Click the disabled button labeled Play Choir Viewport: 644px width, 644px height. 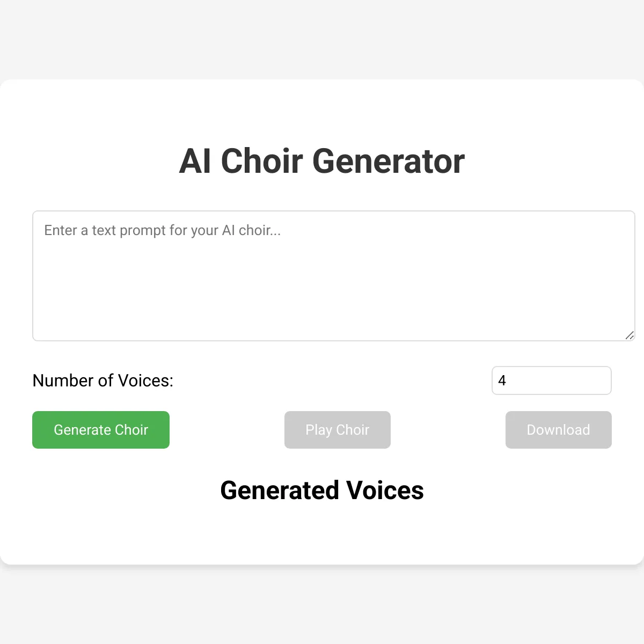click(x=338, y=430)
